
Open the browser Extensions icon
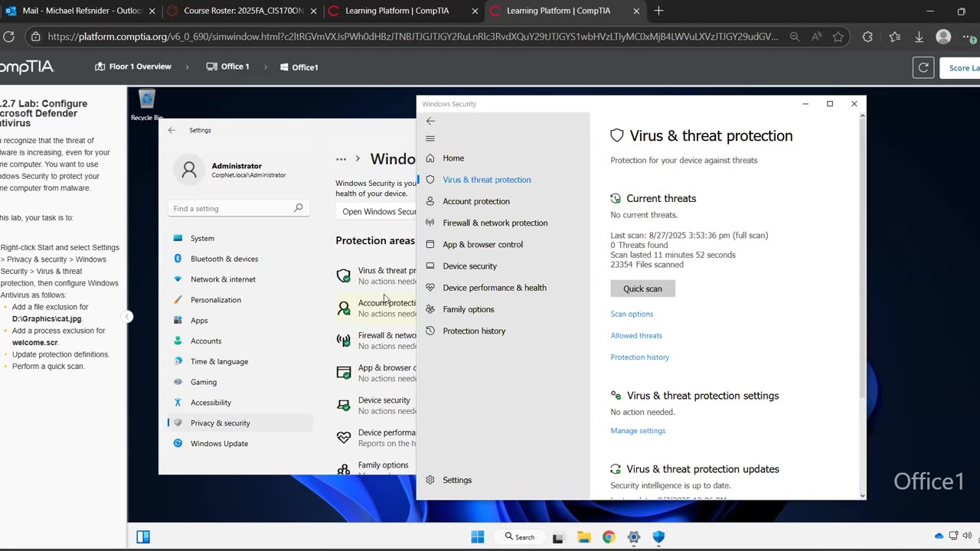point(867,36)
